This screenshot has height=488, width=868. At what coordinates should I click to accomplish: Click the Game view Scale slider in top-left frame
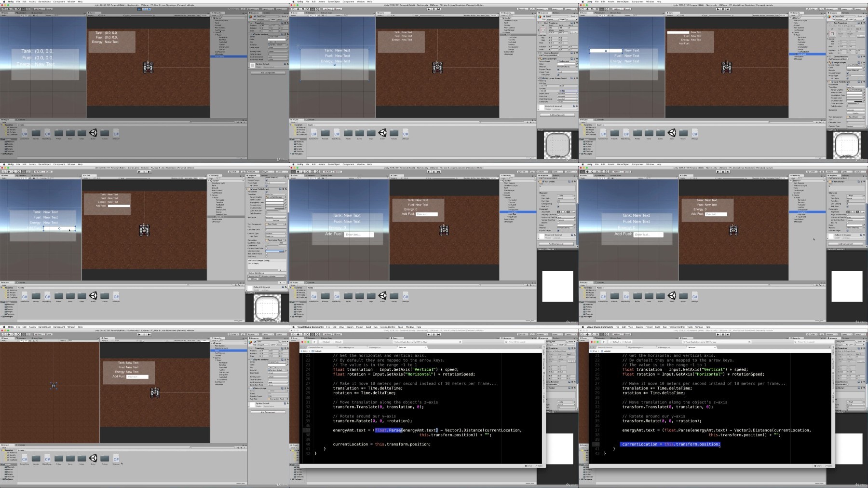pyautogui.click(x=141, y=15)
